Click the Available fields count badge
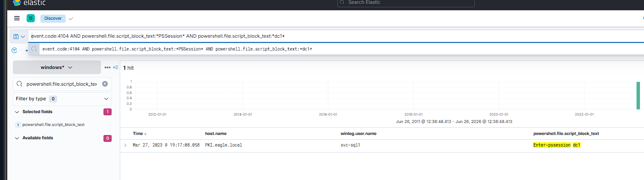644x180 pixels. point(107,138)
